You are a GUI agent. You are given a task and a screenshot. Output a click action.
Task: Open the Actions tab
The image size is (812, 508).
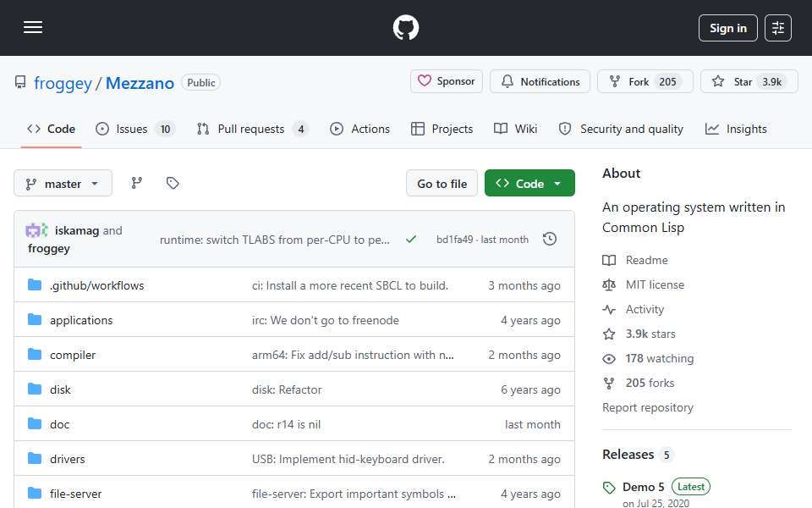click(360, 129)
